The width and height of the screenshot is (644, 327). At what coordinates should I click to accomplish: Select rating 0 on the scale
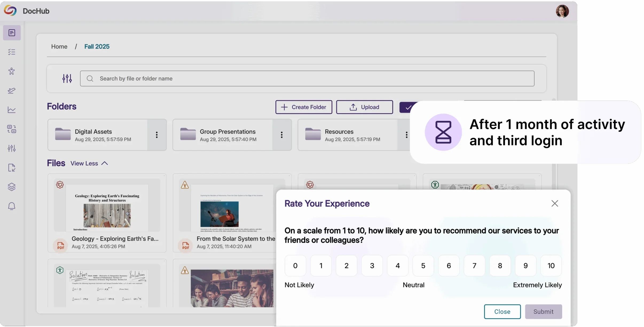tap(295, 266)
